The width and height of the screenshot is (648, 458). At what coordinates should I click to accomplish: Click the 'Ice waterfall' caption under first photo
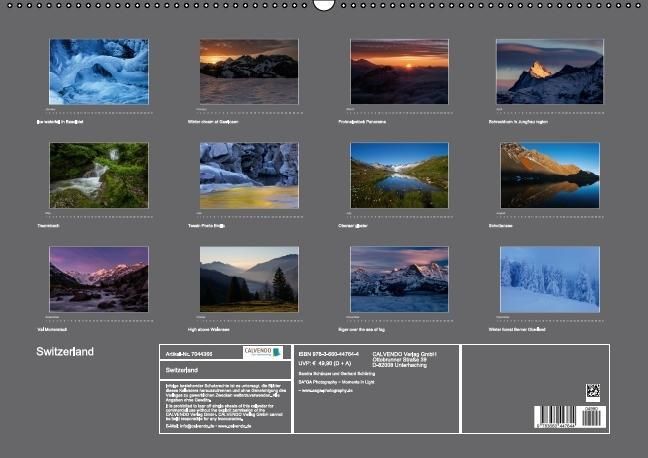point(60,122)
